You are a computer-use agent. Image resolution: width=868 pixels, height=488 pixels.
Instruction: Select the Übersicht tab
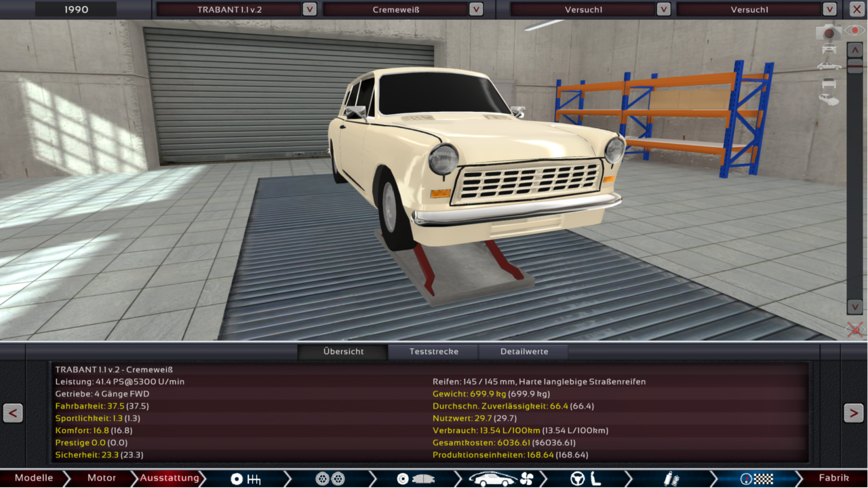pos(343,352)
